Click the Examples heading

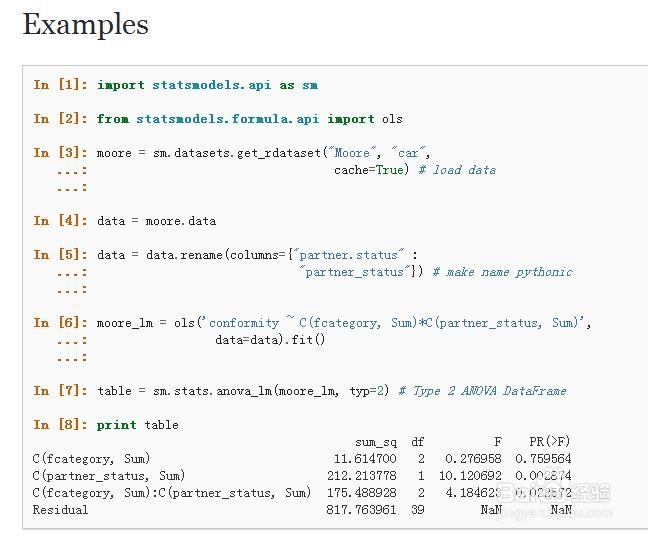pos(86,25)
